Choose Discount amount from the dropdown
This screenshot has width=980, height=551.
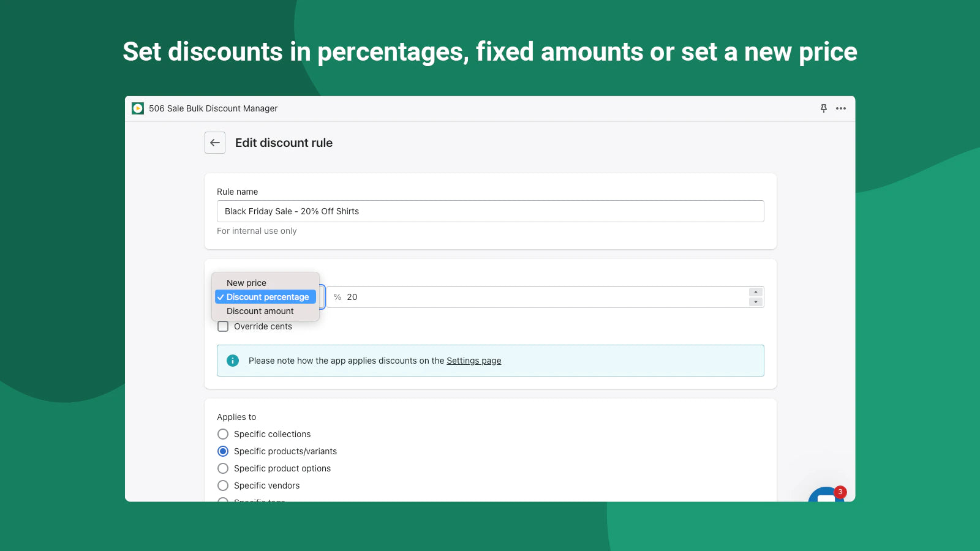260,311
